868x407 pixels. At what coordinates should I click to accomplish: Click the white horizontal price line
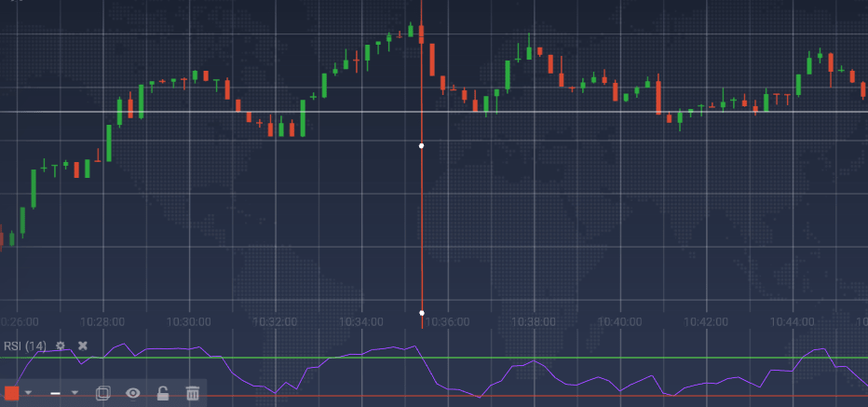(559, 112)
